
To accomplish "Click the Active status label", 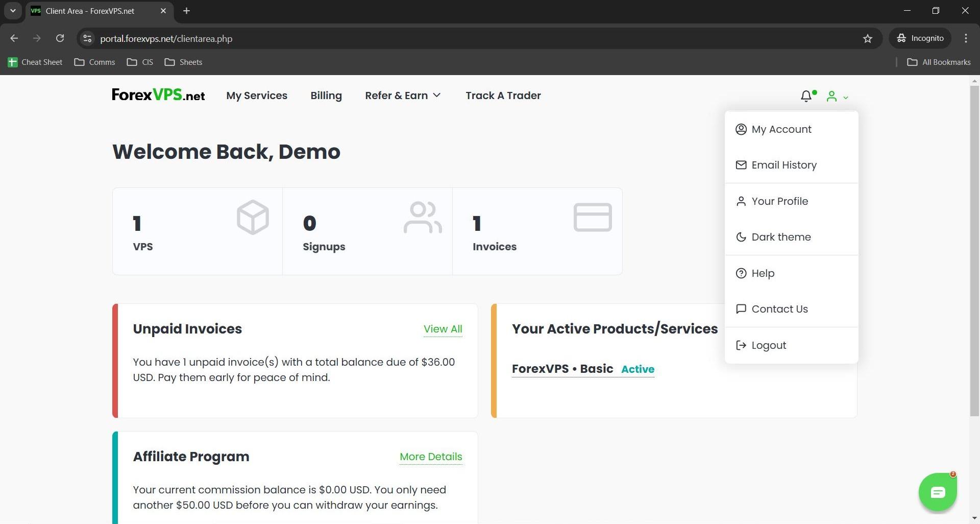I will 638,369.
